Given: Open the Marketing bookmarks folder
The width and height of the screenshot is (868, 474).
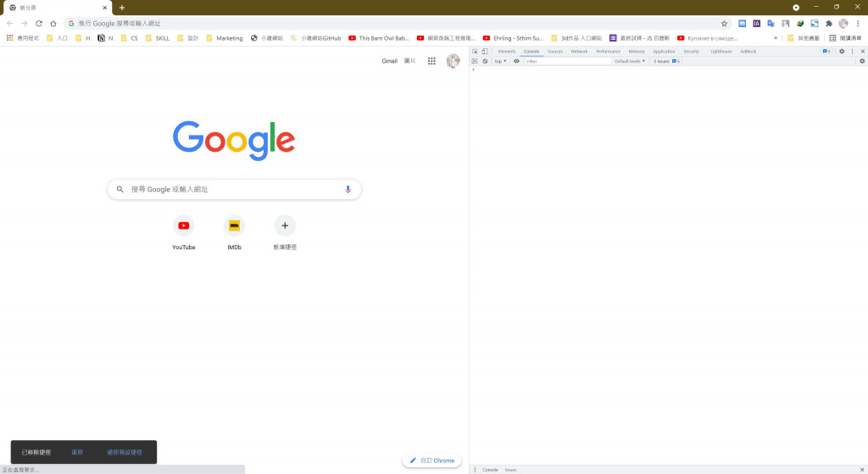Looking at the screenshot, I should click(x=224, y=38).
